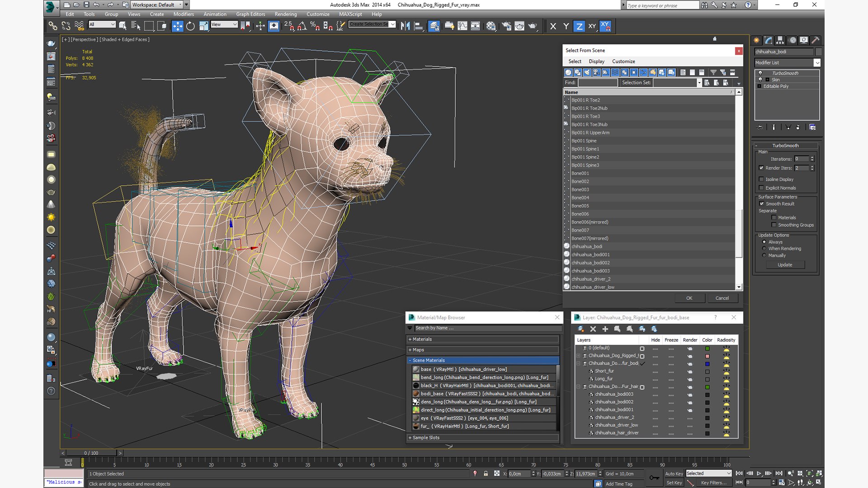Image resolution: width=868 pixels, height=488 pixels.
Task: Open the reference coordinate View dropdown
Action: coord(224,24)
